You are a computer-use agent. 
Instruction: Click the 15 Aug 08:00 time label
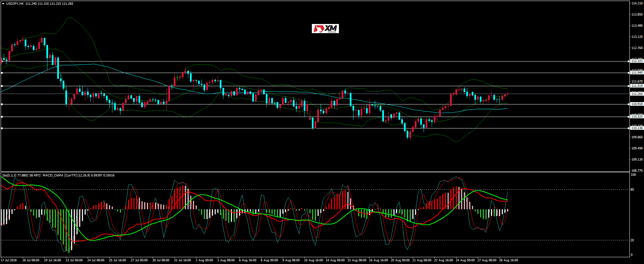(x=356, y=260)
